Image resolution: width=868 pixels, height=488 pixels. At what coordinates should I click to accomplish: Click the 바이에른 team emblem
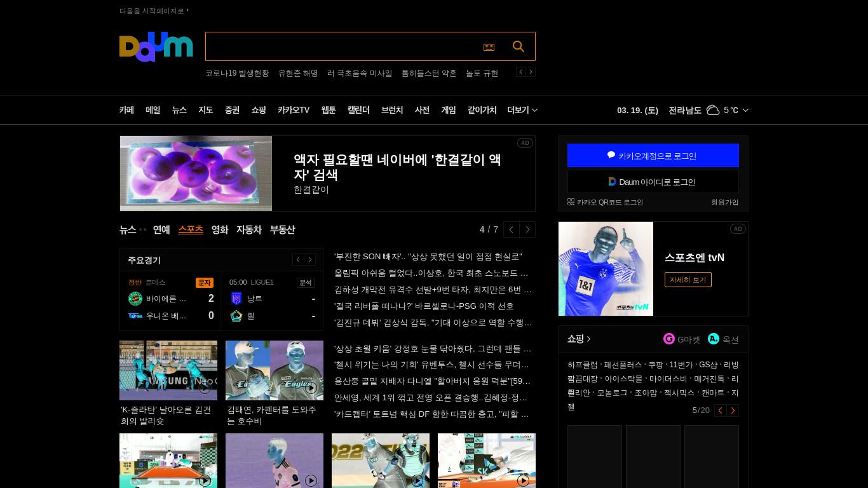click(135, 299)
